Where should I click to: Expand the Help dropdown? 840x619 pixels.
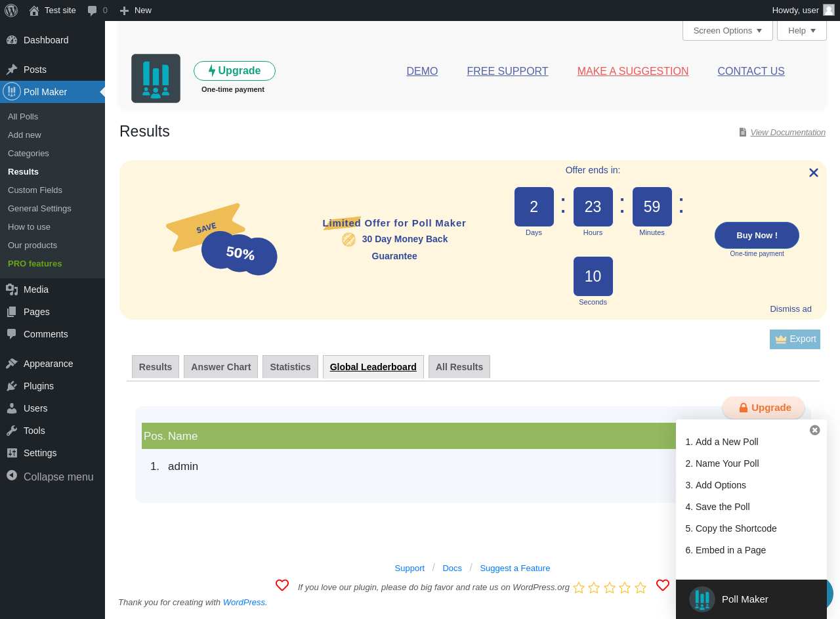point(802,30)
